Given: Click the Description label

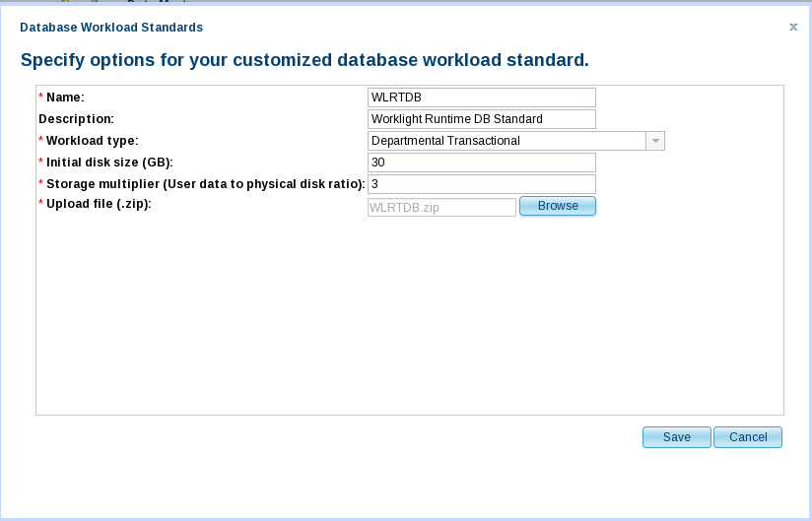Looking at the screenshot, I should pyautogui.click(x=76, y=119).
